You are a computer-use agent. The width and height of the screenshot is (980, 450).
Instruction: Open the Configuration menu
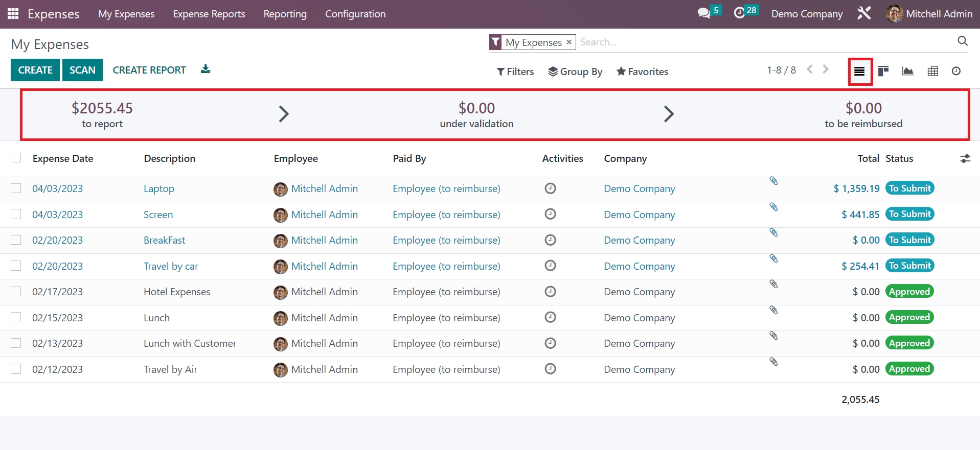pyautogui.click(x=355, y=14)
